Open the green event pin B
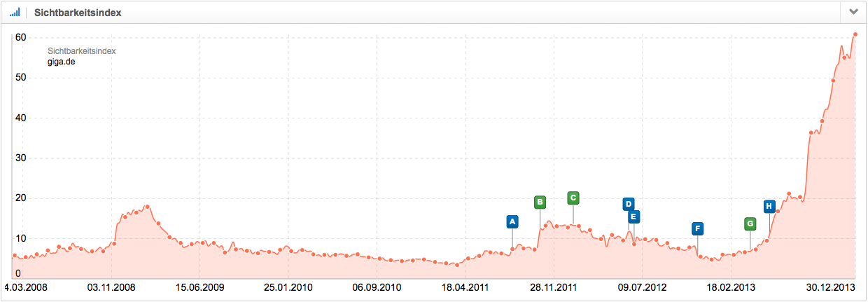The width and height of the screenshot is (868, 302). (540, 203)
